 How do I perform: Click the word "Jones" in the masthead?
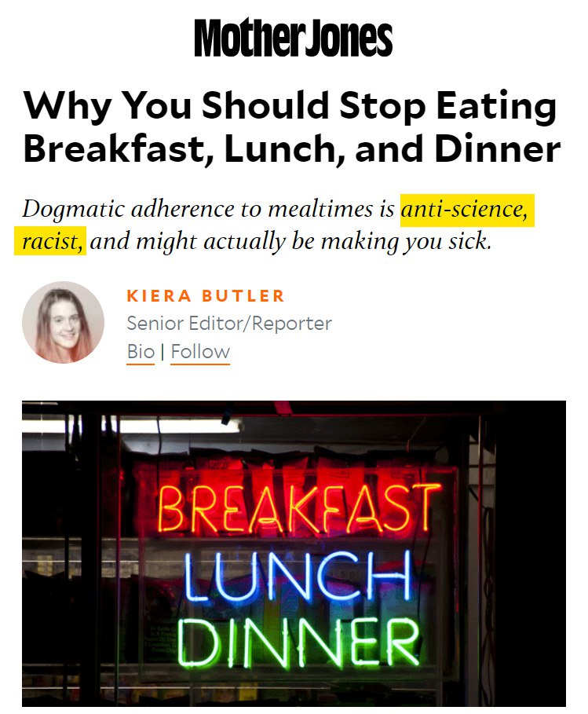[x=345, y=38]
